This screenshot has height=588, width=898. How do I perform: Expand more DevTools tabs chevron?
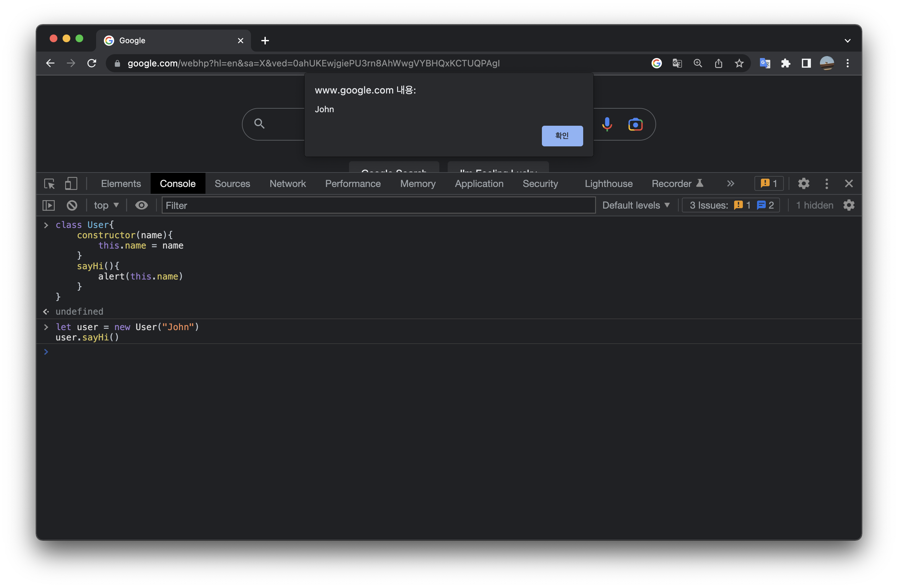pos(731,184)
